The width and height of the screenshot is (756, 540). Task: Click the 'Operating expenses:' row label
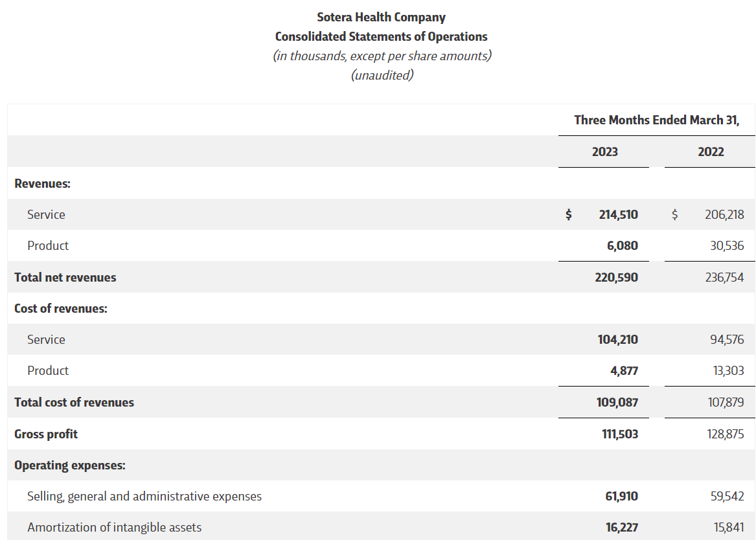point(70,466)
